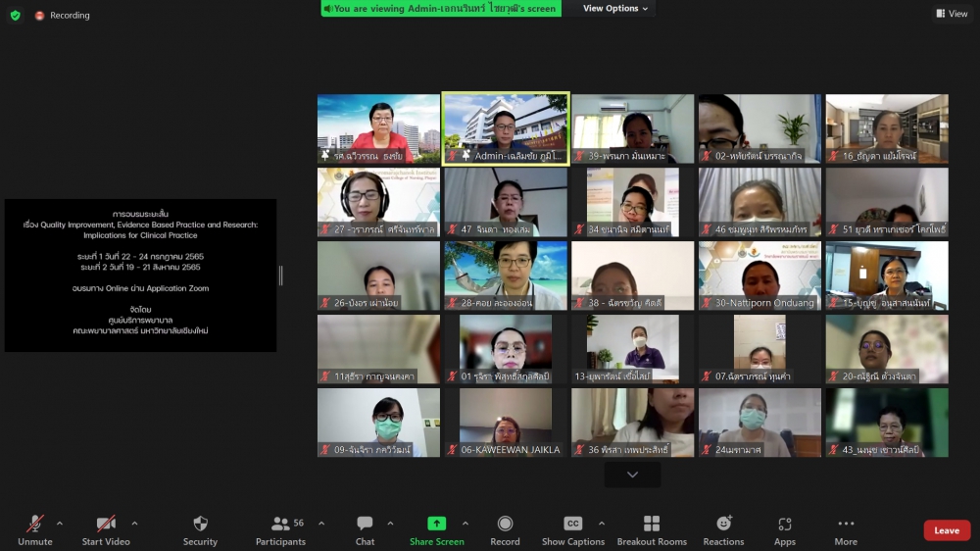
Task: Click the green Share Screen icon
Action: pos(437,524)
